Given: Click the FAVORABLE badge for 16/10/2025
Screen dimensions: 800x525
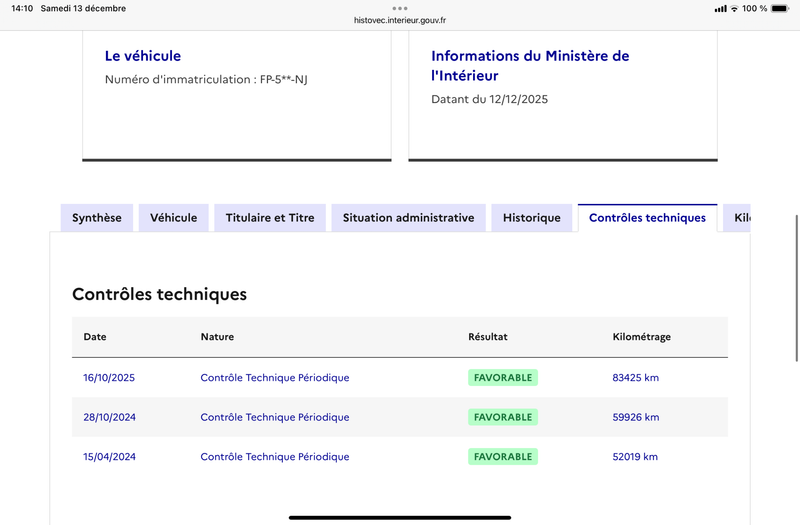Looking at the screenshot, I should tap(503, 378).
